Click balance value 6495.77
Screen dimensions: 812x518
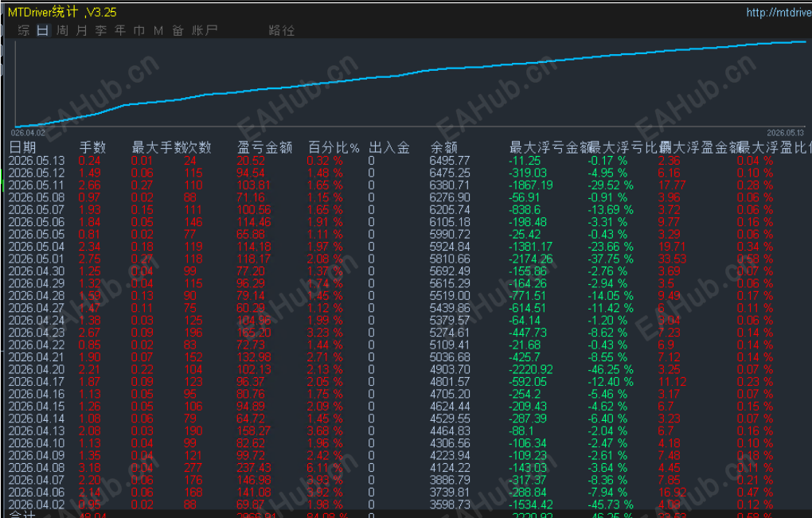450,161
